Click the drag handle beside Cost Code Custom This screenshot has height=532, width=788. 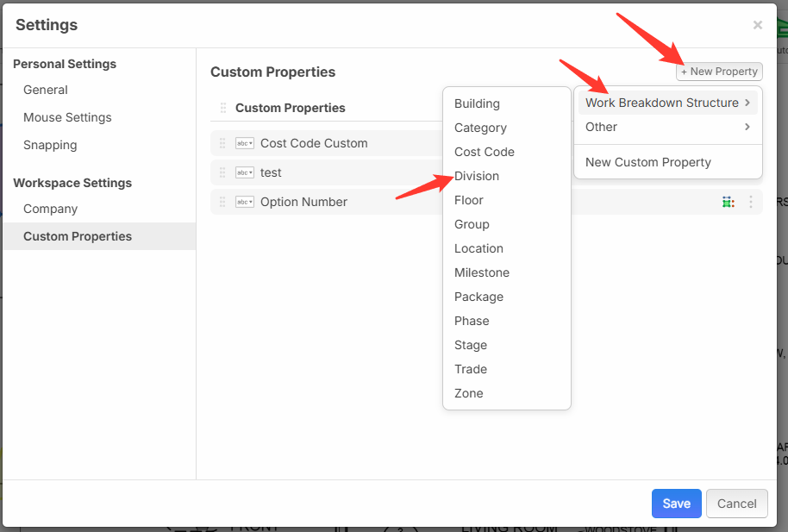(222, 143)
